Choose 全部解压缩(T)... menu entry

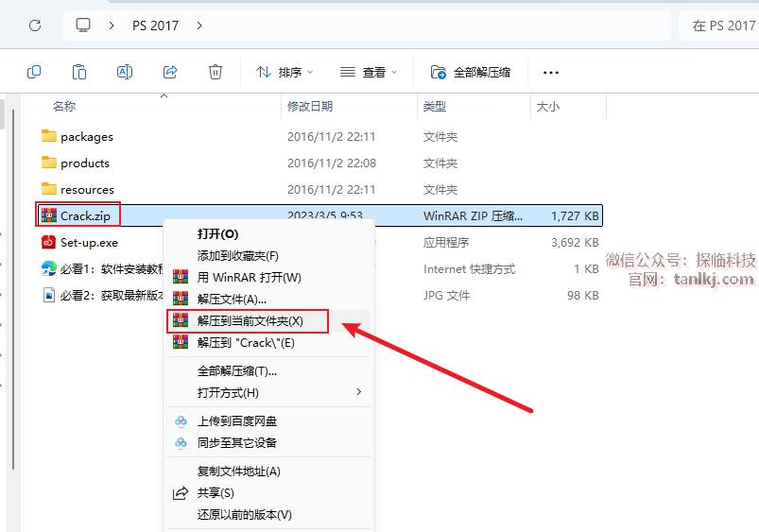click(268, 371)
